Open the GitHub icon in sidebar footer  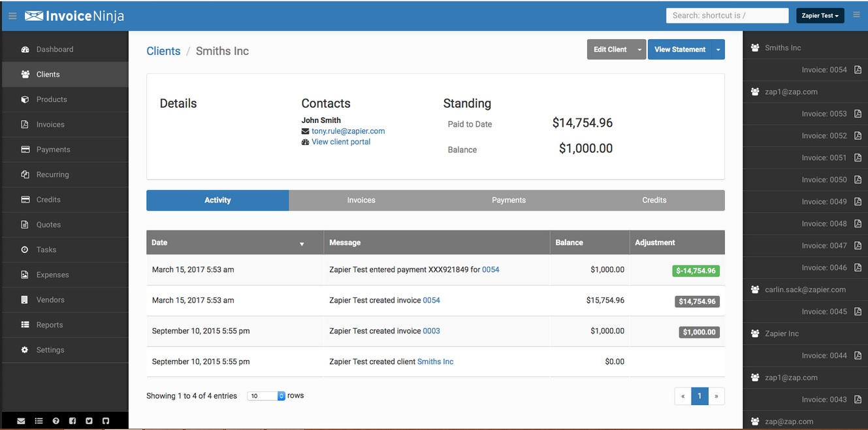(106, 421)
